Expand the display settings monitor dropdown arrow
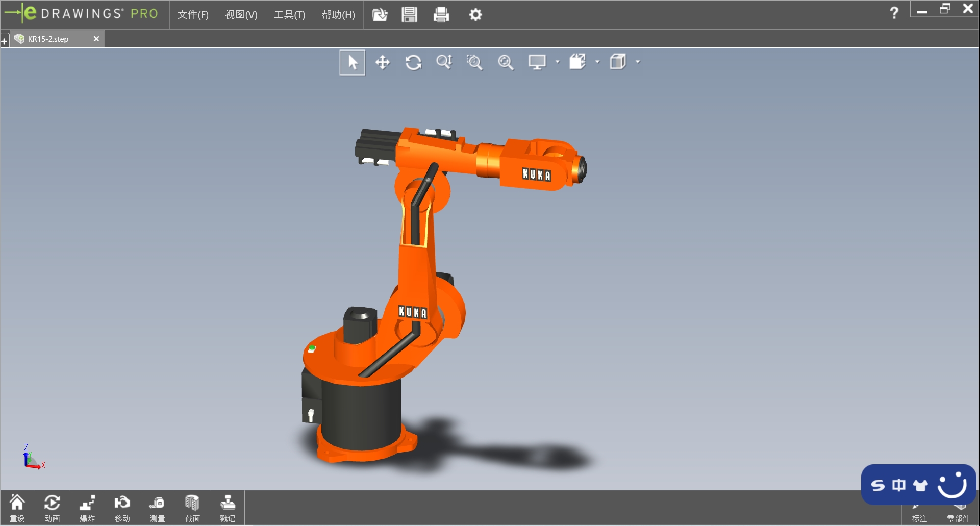980x526 pixels. point(557,62)
